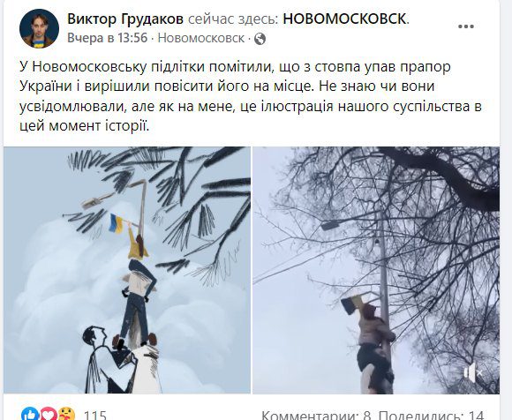The width and height of the screenshot is (512, 420).
Task: Click the "сейчас здесь:" status text
Action: tap(233, 19)
